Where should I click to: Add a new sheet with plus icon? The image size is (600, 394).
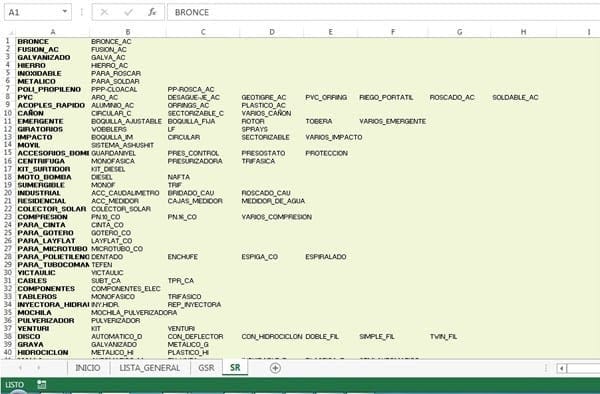275,368
